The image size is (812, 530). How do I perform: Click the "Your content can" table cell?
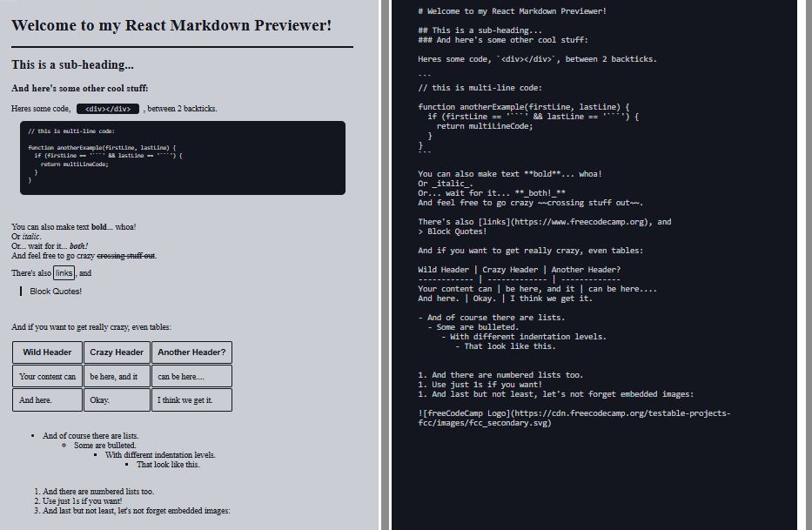click(x=47, y=377)
